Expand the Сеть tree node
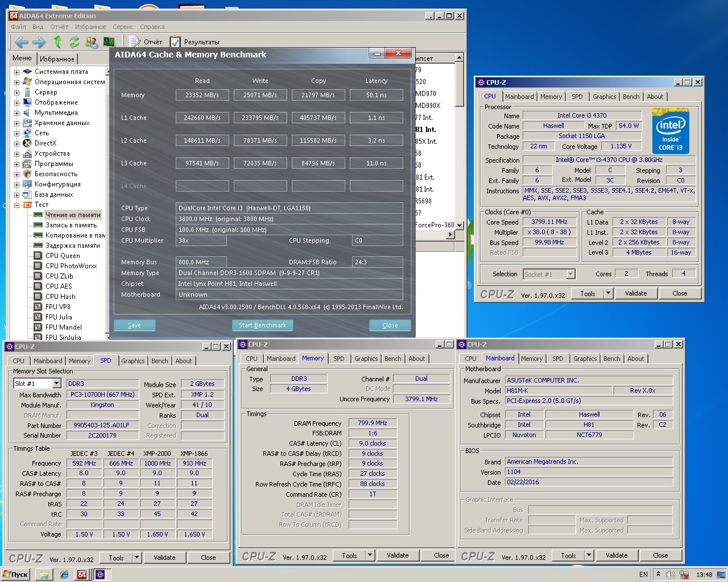The height and width of the screenshot is (582, 728). pyautogui.click(x=17, y=134)
